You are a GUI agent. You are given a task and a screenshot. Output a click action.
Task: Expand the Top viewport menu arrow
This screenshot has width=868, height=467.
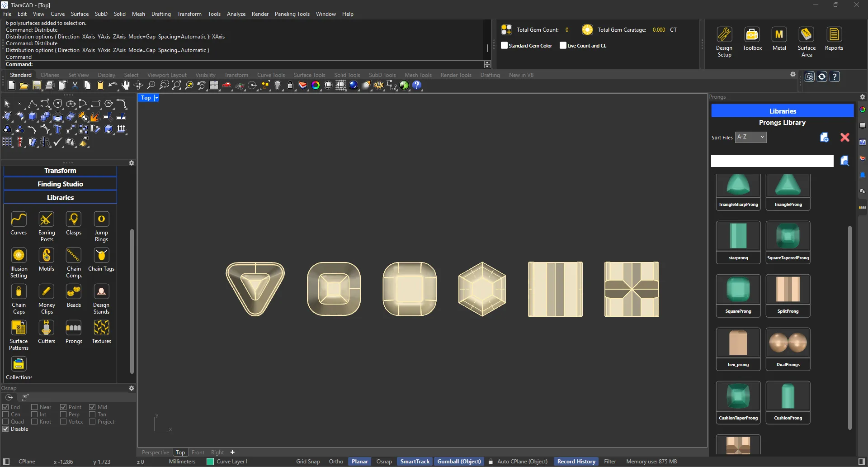(156, 98)
